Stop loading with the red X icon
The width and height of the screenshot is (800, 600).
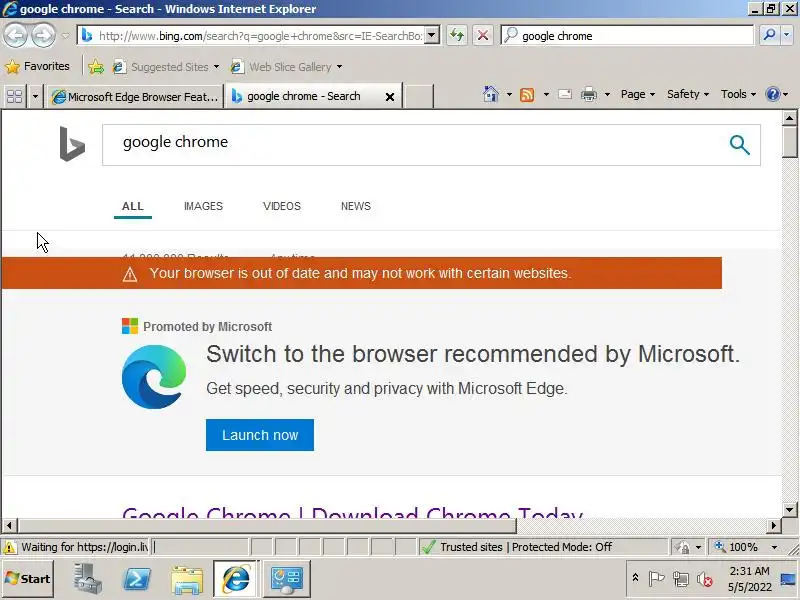coord(483,35)
